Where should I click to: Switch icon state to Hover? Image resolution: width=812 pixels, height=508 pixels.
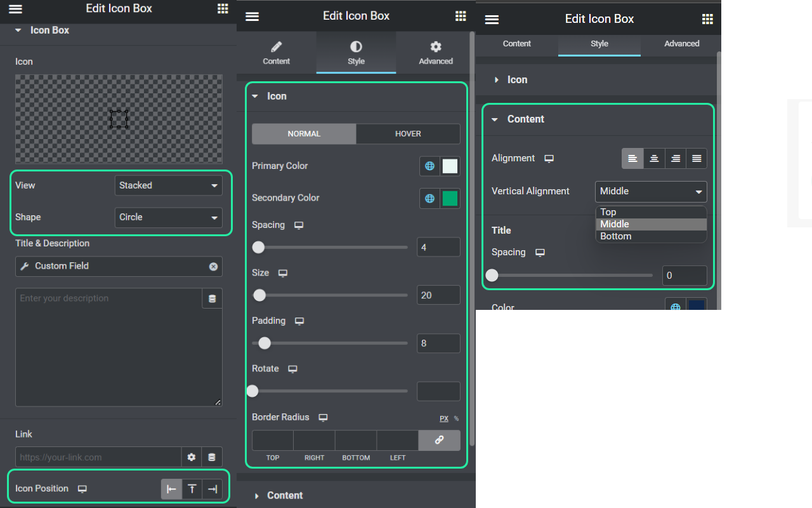408,134
